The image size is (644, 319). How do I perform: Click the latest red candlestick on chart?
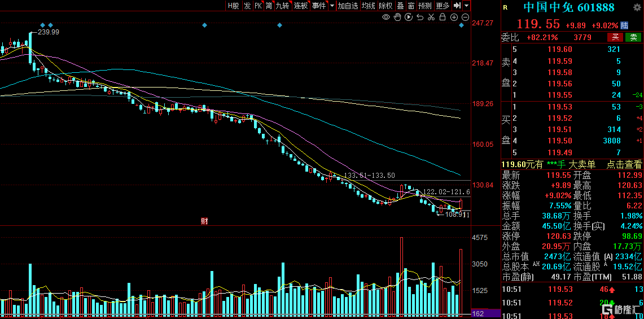461,204
